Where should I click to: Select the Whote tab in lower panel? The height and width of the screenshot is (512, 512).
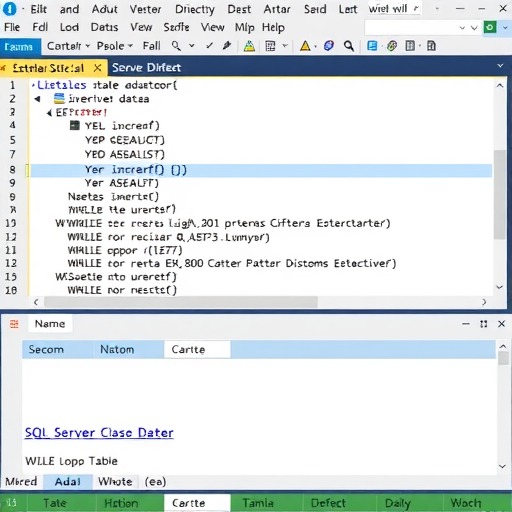coord(115,482)
